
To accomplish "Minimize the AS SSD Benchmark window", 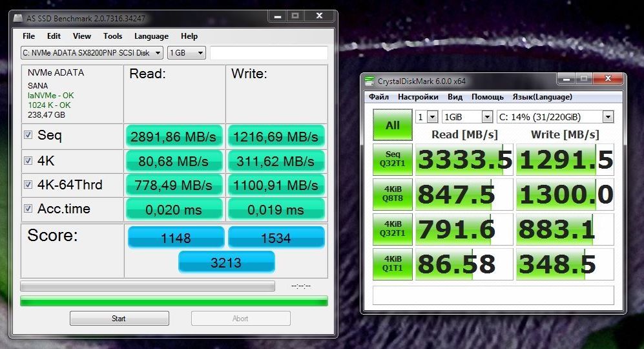I will (x=278, y=16).
